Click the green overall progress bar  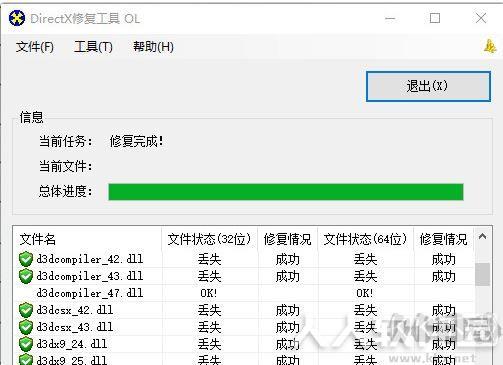[x=286, y=192]
